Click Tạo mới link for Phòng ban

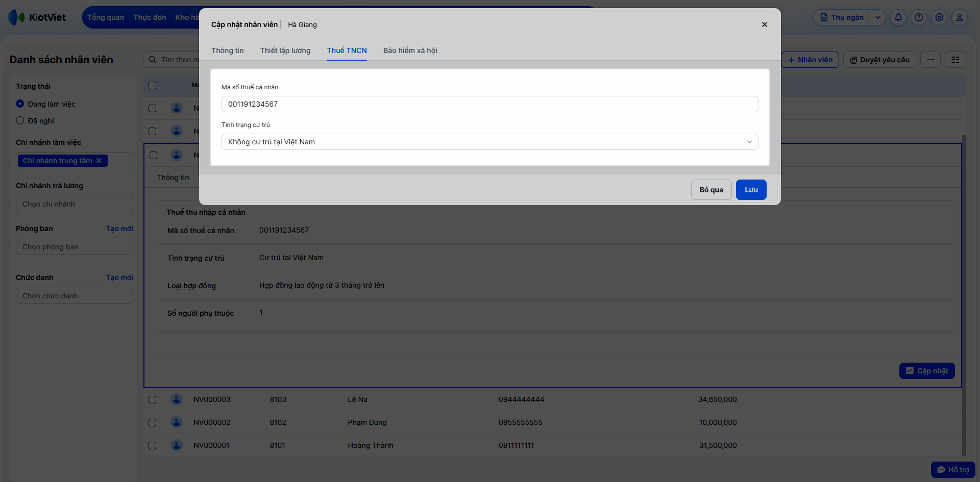click(x=119, y=229)
